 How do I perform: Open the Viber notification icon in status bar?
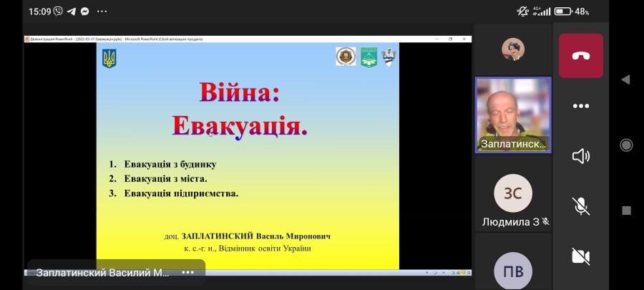tap(58, 11)
